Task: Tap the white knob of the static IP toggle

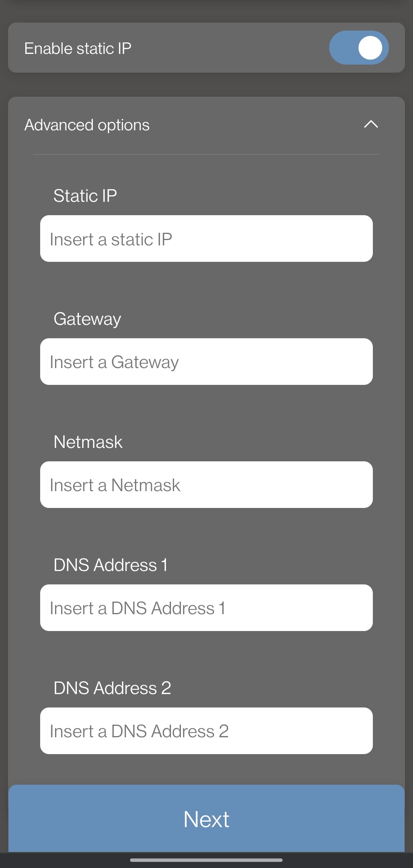Action: point(370,48)
